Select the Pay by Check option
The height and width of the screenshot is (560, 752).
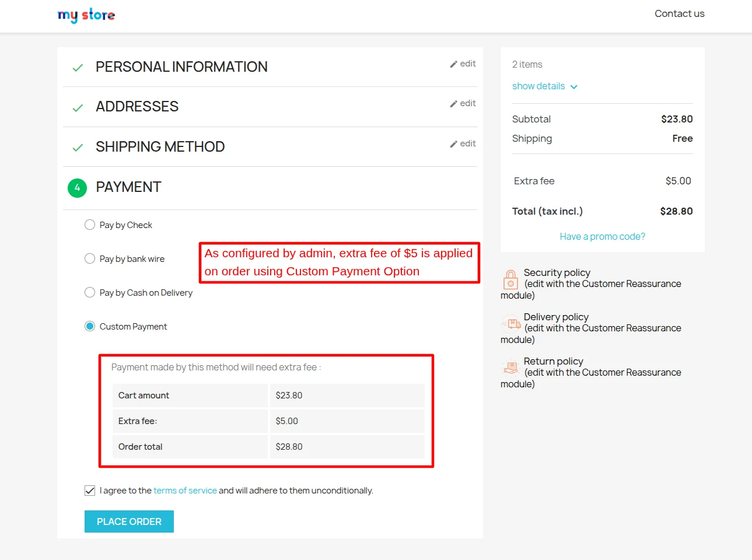90,225
